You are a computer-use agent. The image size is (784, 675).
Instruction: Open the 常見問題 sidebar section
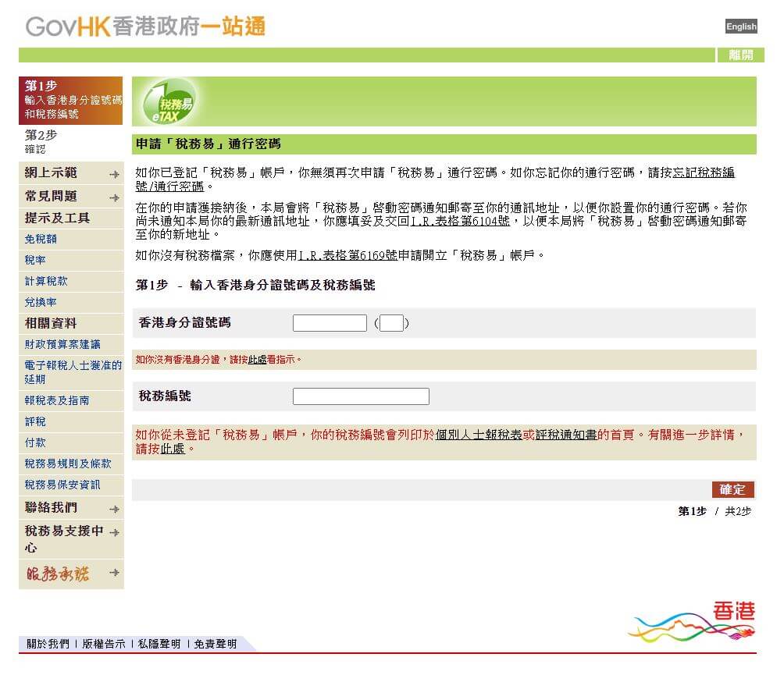[x=51, y=196]
